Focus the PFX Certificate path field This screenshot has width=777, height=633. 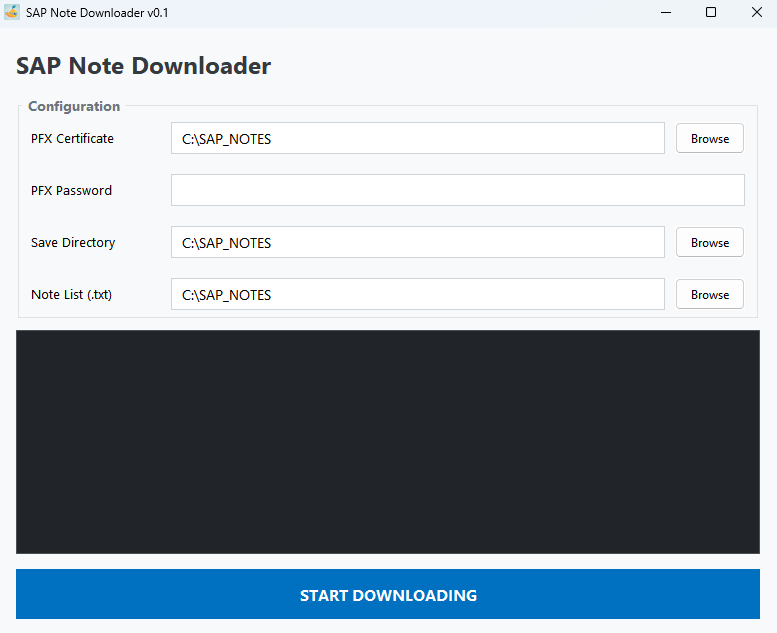418,138
